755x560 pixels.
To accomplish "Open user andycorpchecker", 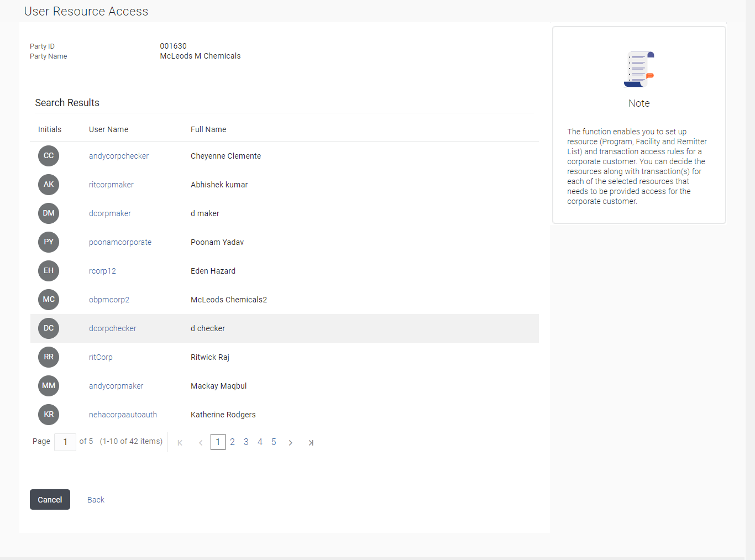I will [119, 156].
